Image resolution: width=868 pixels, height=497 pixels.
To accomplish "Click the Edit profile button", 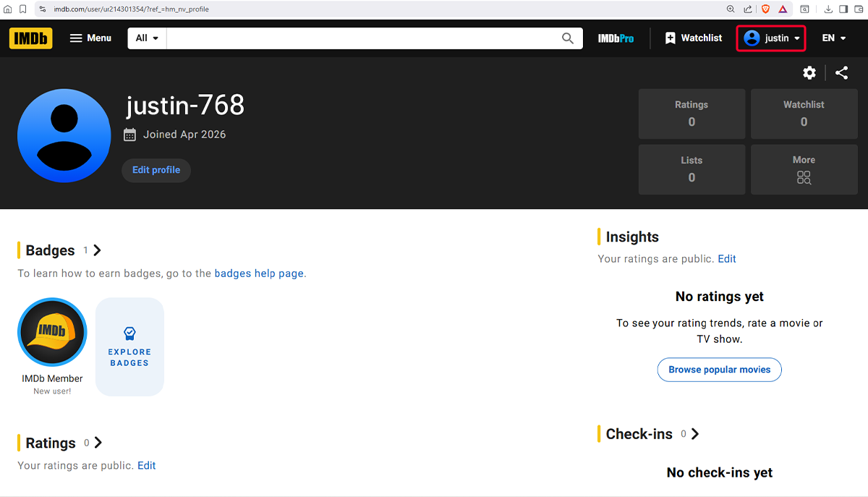I will (156, 170).
